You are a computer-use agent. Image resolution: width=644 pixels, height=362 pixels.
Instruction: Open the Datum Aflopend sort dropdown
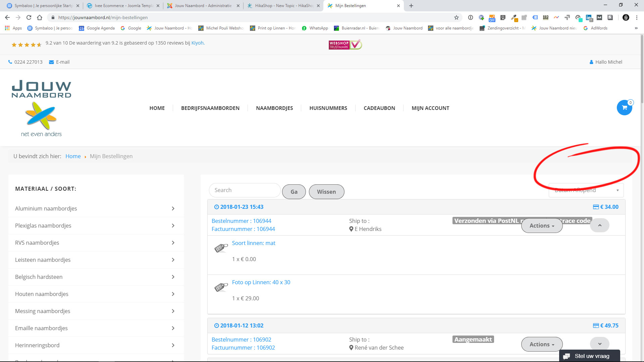(586, 190)
